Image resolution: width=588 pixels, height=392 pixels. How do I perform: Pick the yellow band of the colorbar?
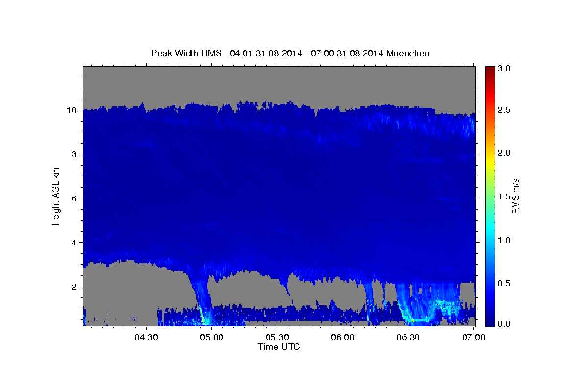(490, 162)
